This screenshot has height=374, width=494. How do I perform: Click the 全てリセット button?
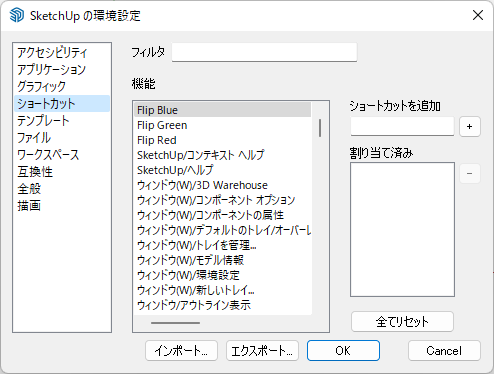pyautogui.click(x=402, y=322)
